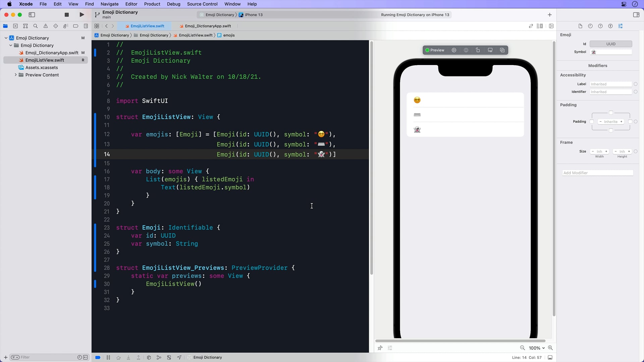
Task: Open the Debug menu
Action: coord(173,4)
